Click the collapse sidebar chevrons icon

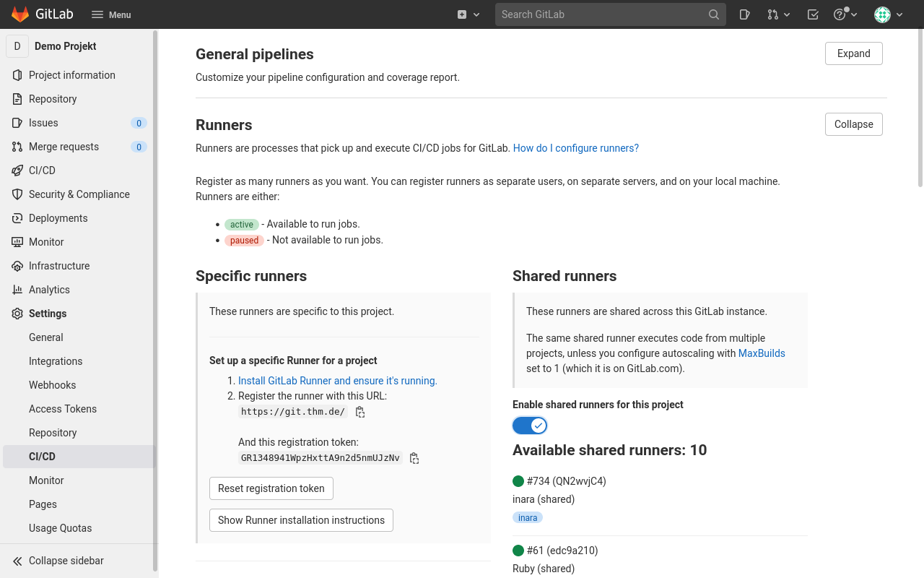pyautogui.click(x=17, y=561)
